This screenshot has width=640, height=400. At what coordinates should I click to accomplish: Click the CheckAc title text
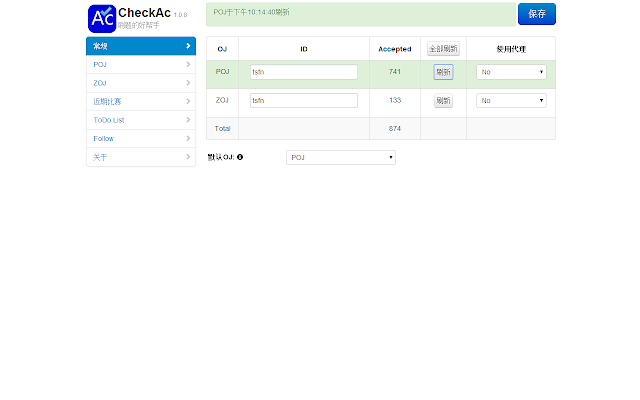tap(144, 13)
